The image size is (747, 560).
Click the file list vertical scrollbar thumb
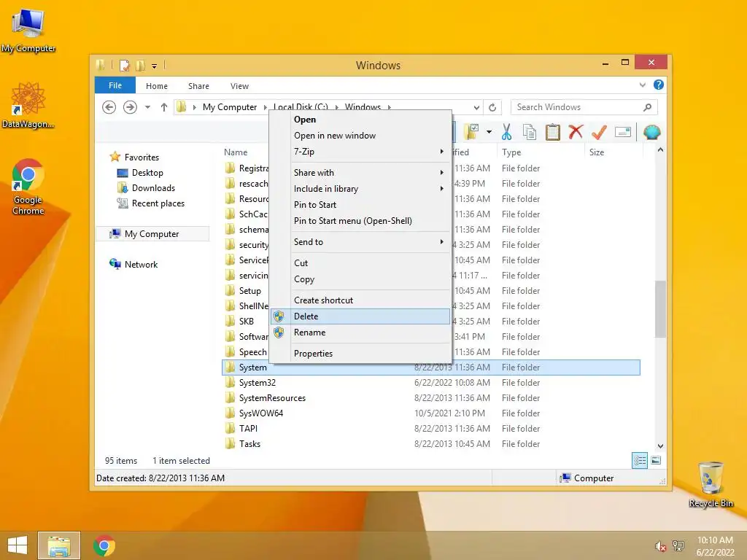pyautogui.click(x=659, y=309)
